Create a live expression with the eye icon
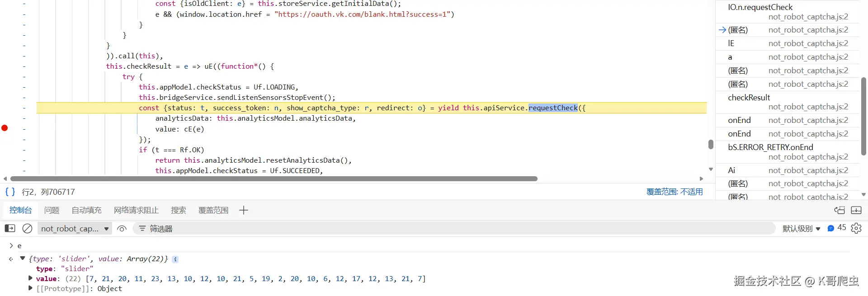The height and width of the screenshot is (296, 868). pos(122,229)
